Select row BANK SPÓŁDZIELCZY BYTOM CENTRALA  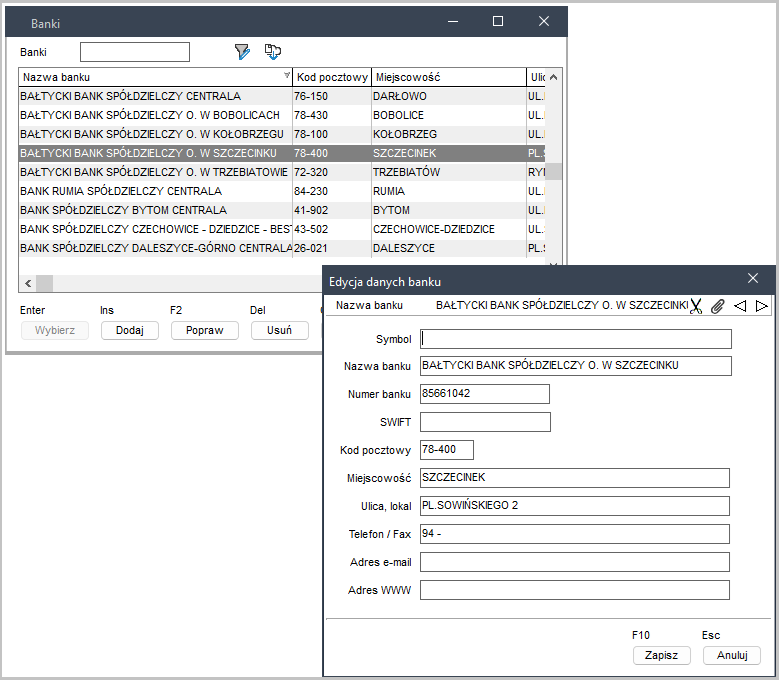coord(282,210)
